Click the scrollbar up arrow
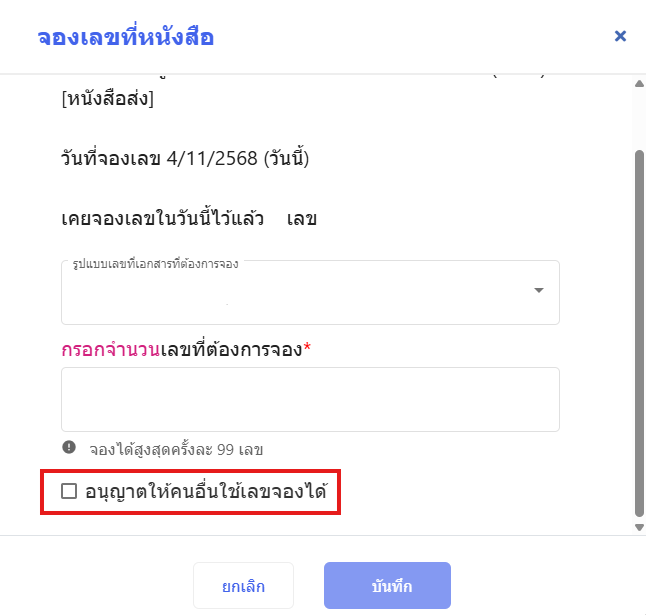This screenshot has width=646, height=615. point(639,82)
